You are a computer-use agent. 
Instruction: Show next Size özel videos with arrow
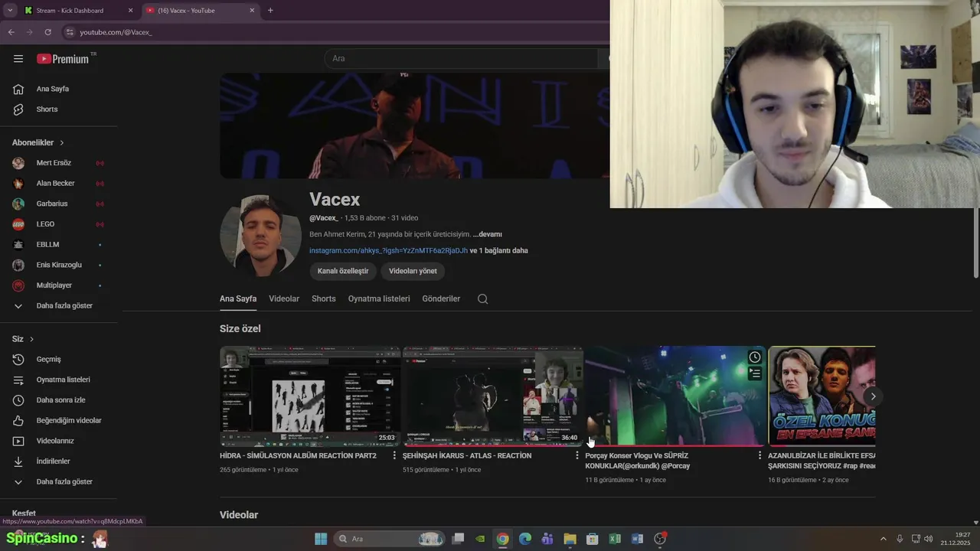[x=872, y=396]
